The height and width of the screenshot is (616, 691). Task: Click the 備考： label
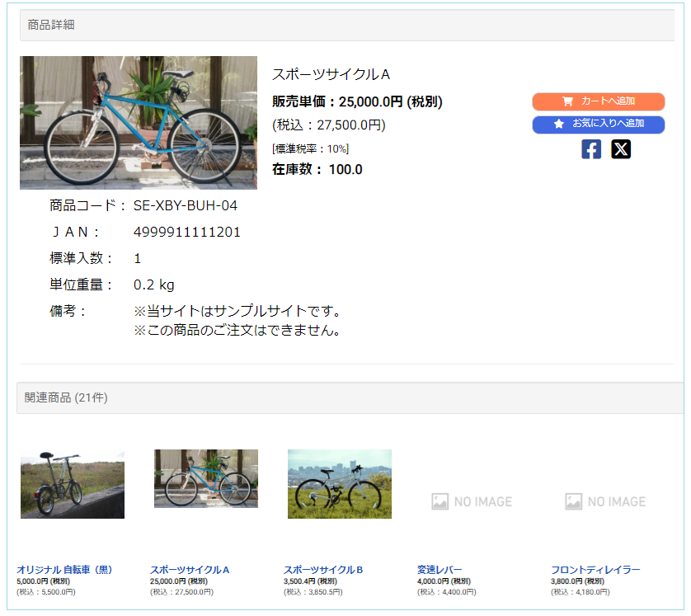click(x=68, y=311)
